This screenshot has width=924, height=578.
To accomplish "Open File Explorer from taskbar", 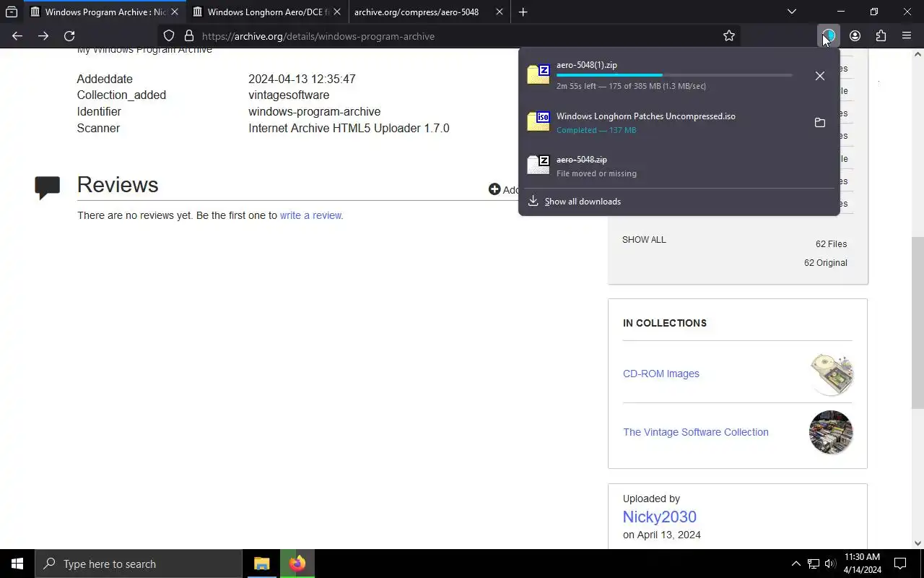I will point(261,564).
